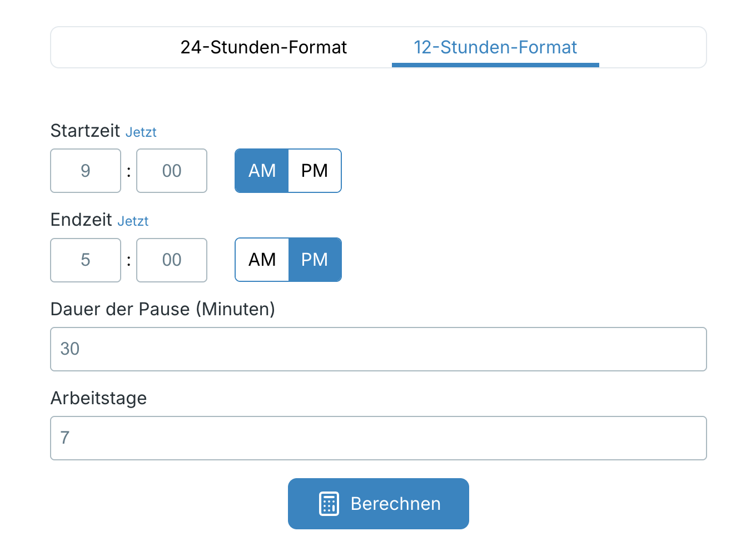This screenshot has height=556, width=756.
Task: Select AM on the Startzeit switch
Action: click(261, 171)
